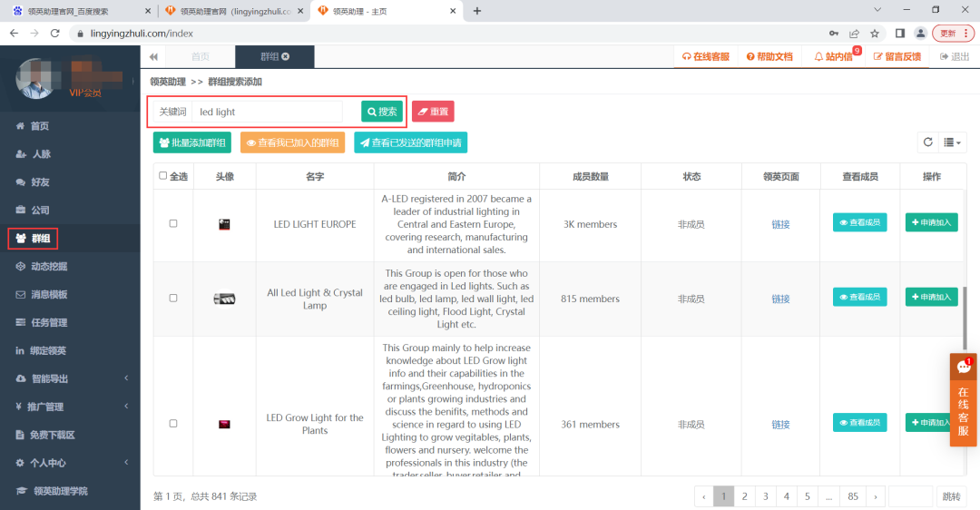
Task: Open the floating 在线客服 chat widget
Action: click(x=963, y=400)
